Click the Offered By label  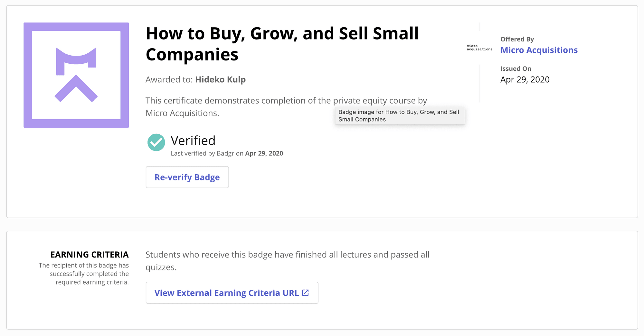click(x=517, y=39)
